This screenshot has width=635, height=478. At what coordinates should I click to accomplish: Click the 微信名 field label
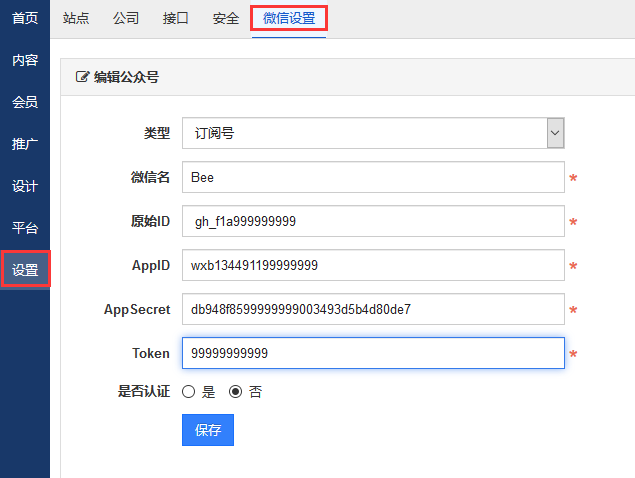click(150, 177)
